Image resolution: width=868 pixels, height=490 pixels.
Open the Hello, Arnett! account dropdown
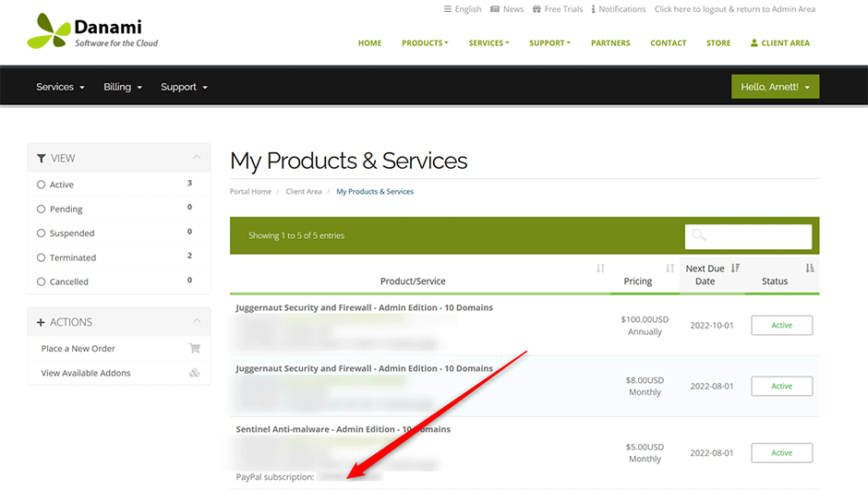tap(775, 87)
